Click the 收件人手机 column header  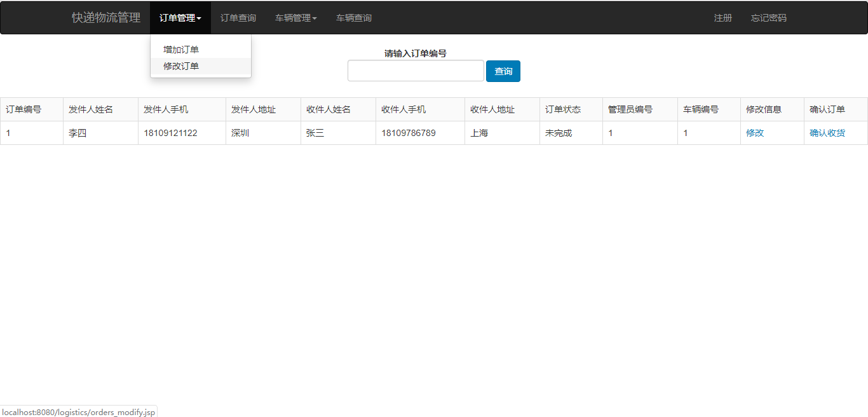coord(421,109)
